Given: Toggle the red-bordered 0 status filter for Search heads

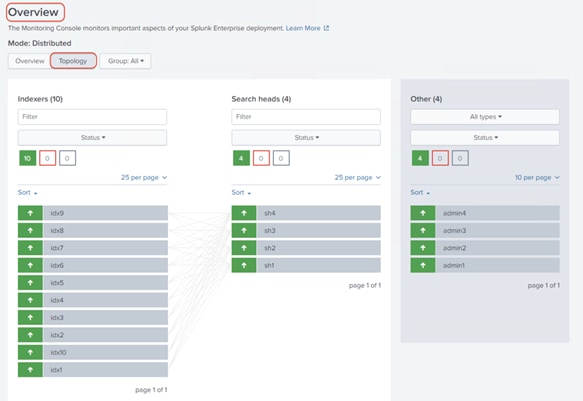Looking at the screenshot, I should coord(261,158).
